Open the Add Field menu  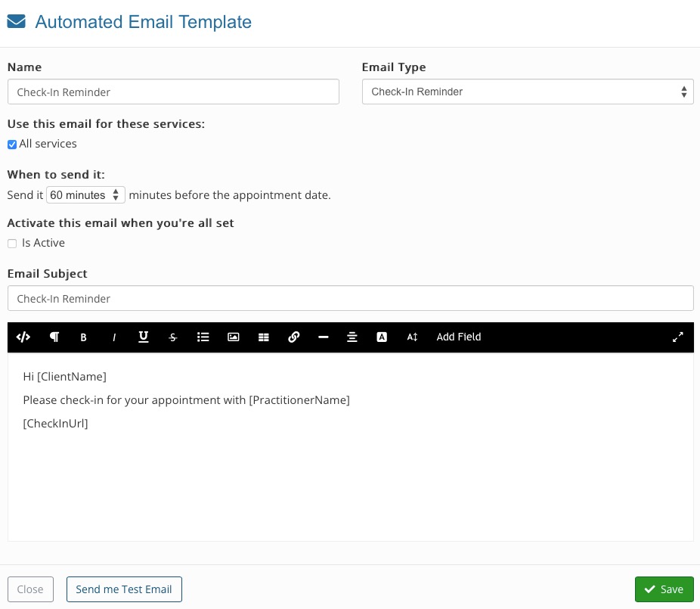[459, 337]
